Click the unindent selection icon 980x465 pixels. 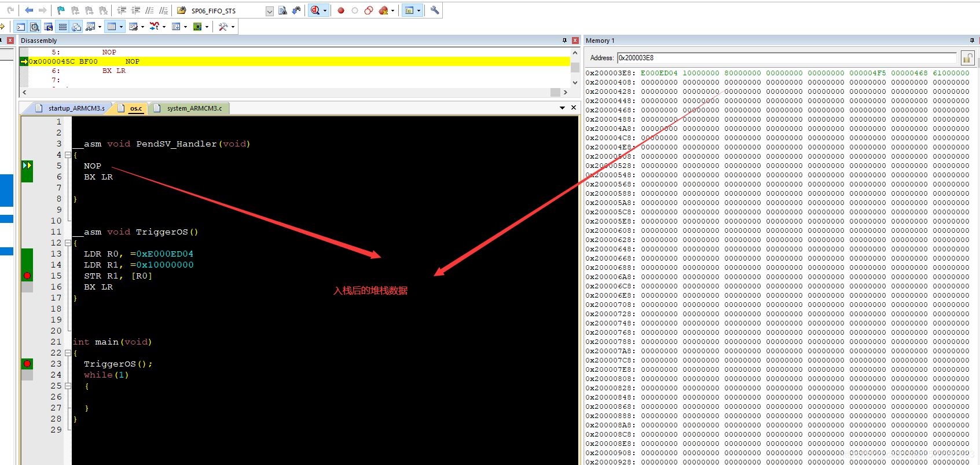coord(135,10)
